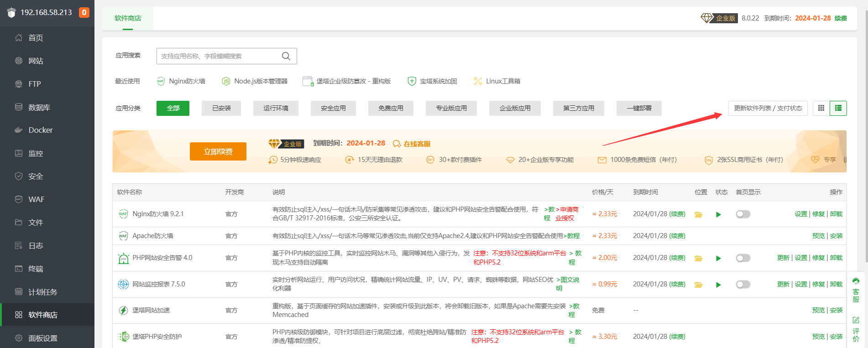
Task: Open folder location for 网站监控报表
Action: [698, 285]
